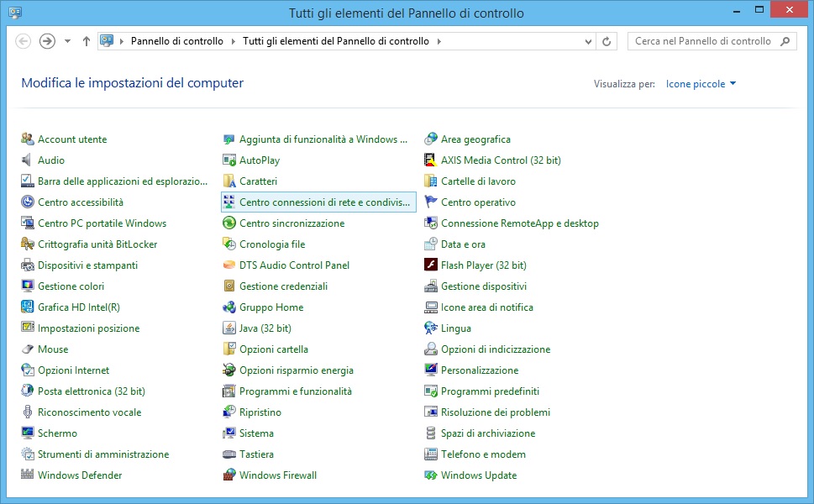Click the AXIS Media Control icon
The image size is (814, 504).
431,160
